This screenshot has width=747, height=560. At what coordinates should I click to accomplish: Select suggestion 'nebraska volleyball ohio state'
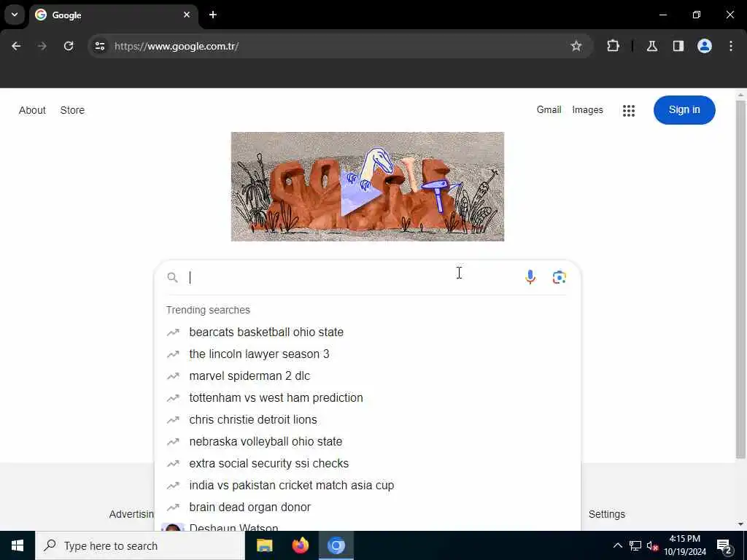(368, 441)
